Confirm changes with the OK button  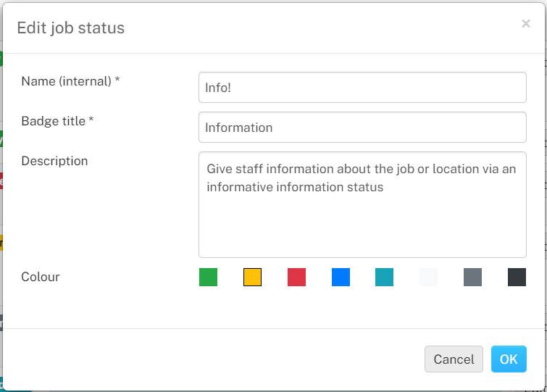[509, 359]
